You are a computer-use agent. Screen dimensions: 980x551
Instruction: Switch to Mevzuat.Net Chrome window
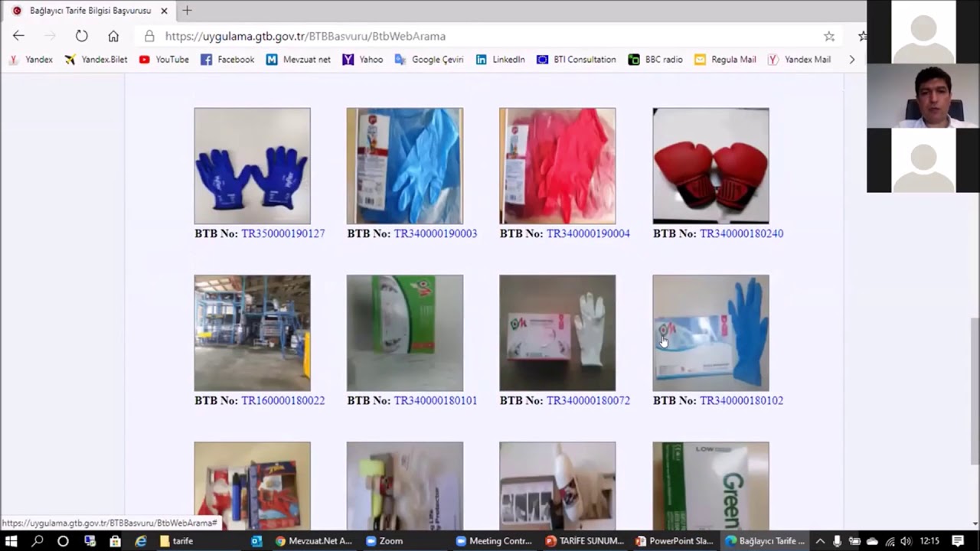coord(314,541)
